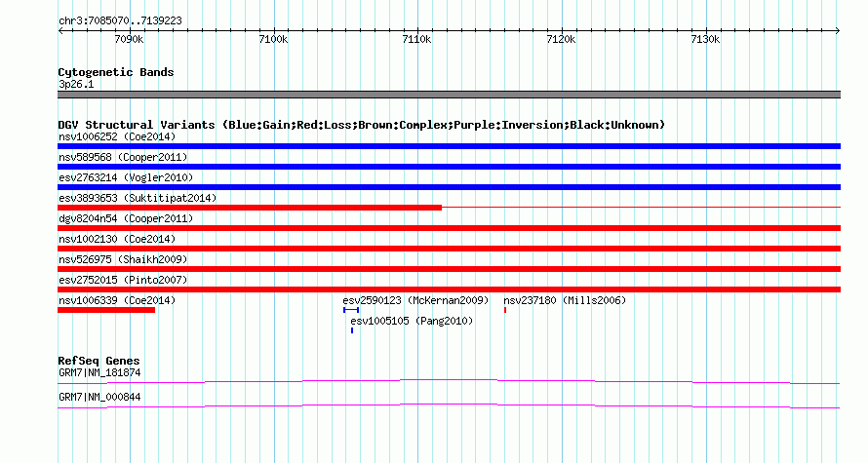Click the short nsv1006339 (Coe2014) red bar
The width and height of the screenshot is (868, 463).
106,310
